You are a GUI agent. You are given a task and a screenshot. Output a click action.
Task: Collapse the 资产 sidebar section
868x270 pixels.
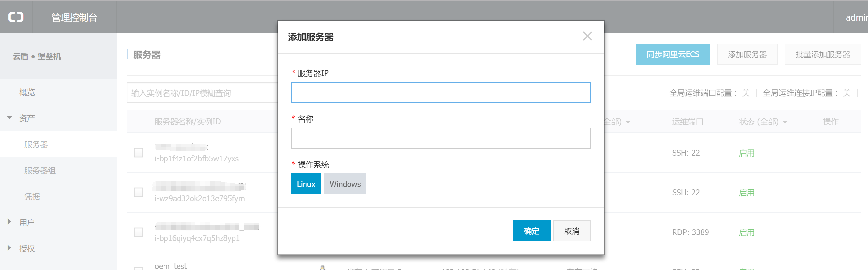pos(9,117)
